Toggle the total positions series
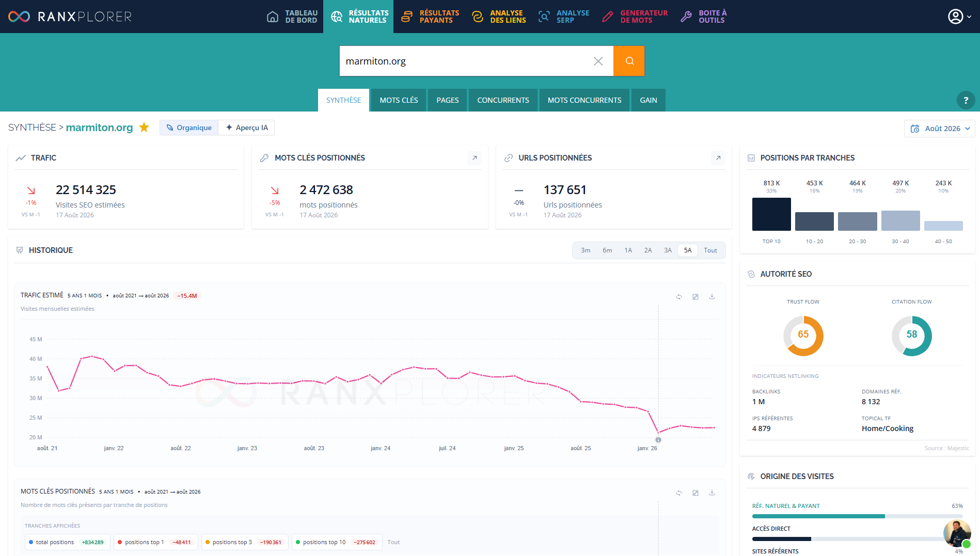The width and height of the screenshot is (980, 556). (67, 542)
